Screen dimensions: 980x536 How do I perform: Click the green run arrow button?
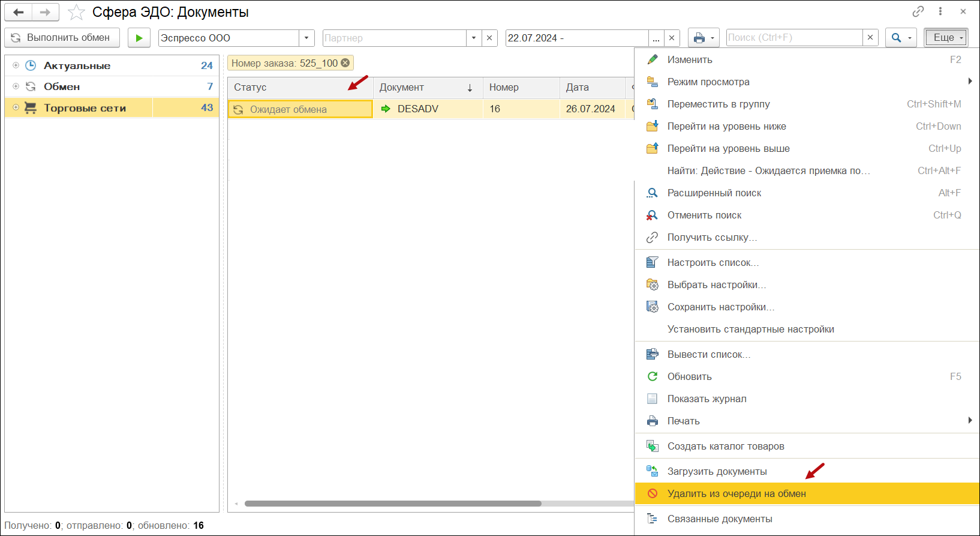pos(139,38)
